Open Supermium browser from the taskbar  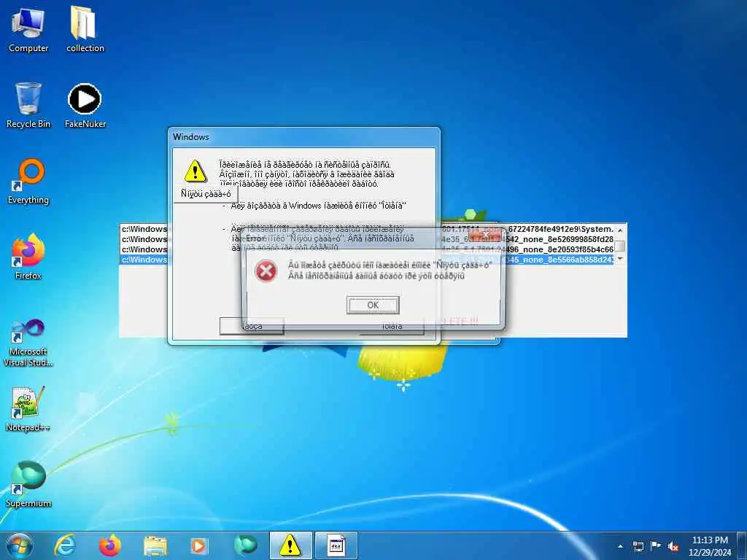click(245, 545)
